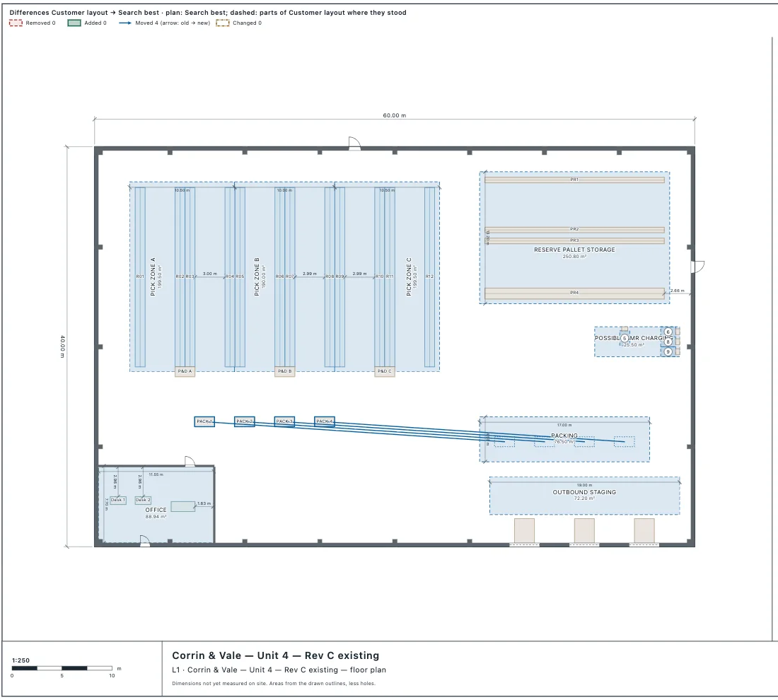
Task: Click the PICK ZONE B label
Action: 257,277
